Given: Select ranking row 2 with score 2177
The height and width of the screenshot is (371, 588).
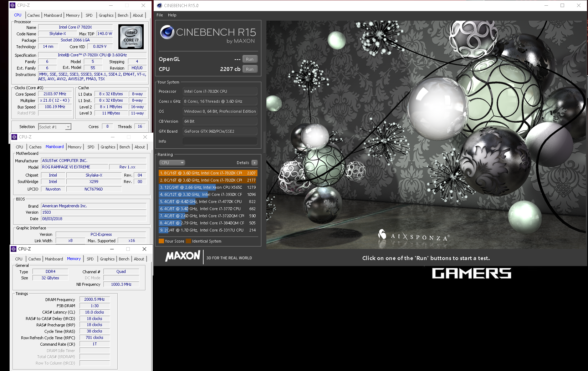Looking at the screenshot, I should tap(208, 180).
